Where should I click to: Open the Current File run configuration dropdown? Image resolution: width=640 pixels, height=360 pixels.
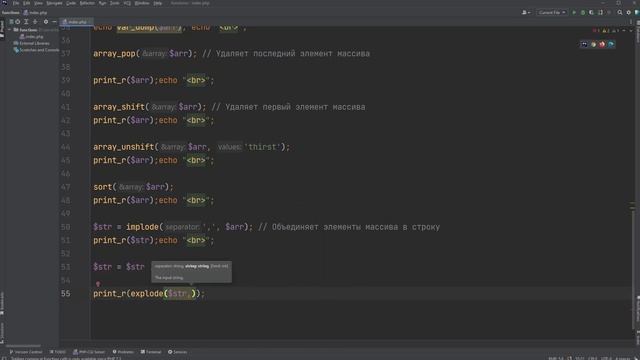coord(551,13)
